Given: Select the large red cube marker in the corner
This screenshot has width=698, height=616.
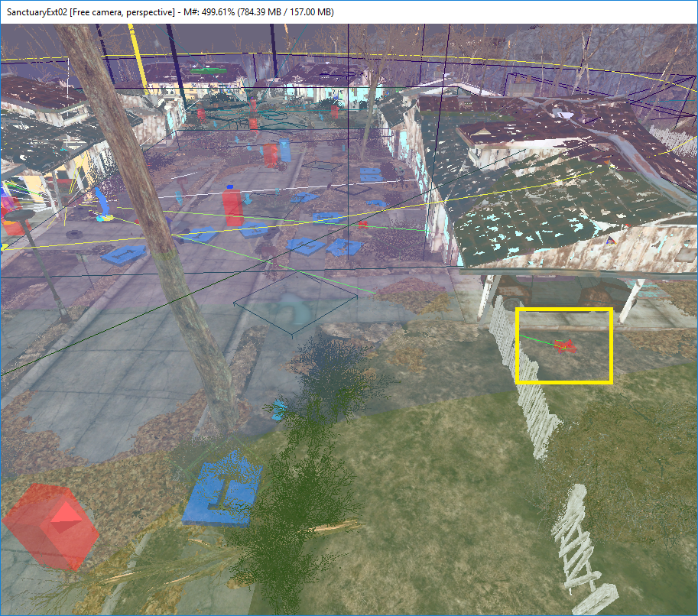Looking at the screenshot, I should 50,527.
